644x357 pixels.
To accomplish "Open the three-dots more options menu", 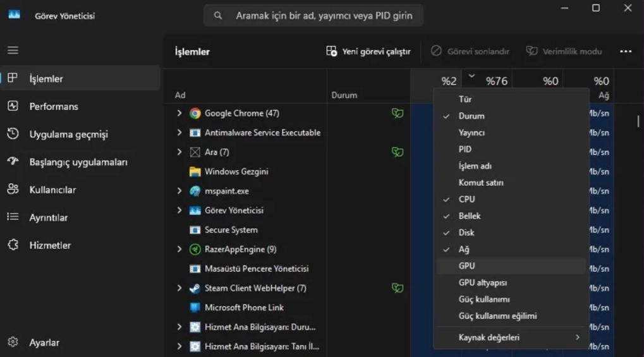I will point(626,51).
